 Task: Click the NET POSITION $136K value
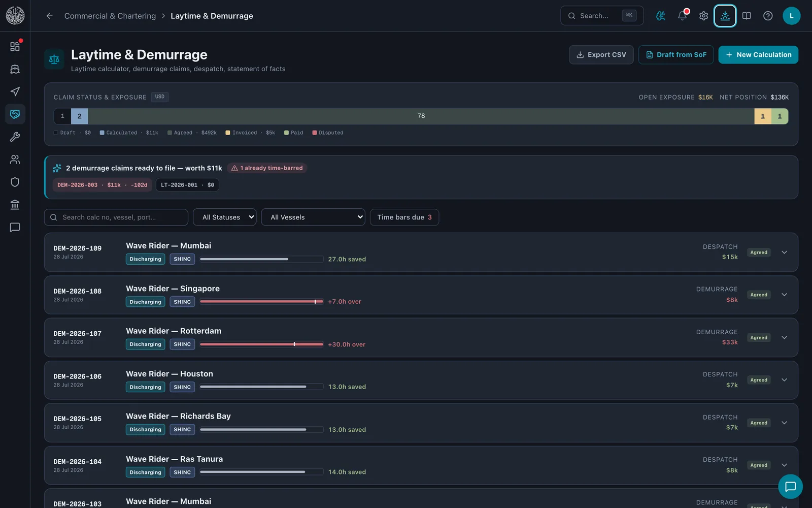pos(780,97)
